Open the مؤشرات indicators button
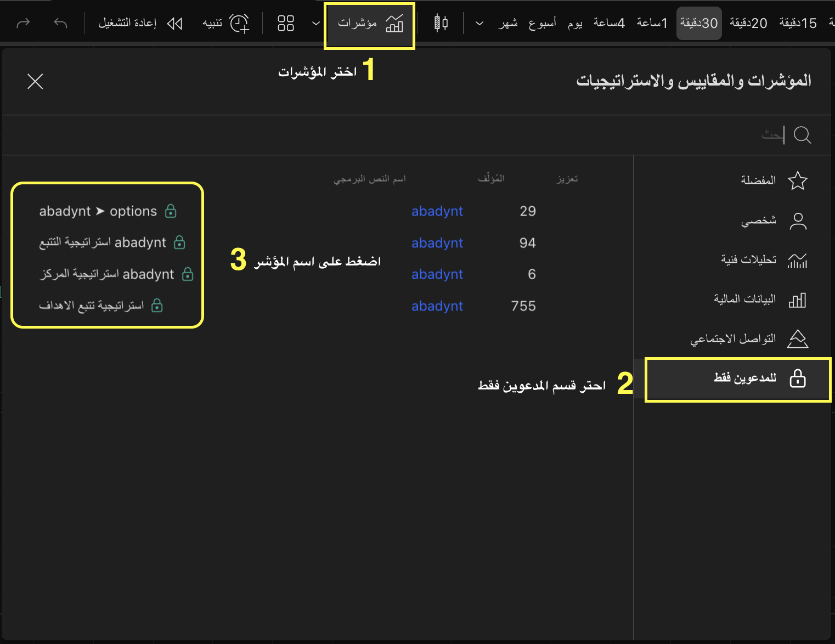 tap(370, 24)
